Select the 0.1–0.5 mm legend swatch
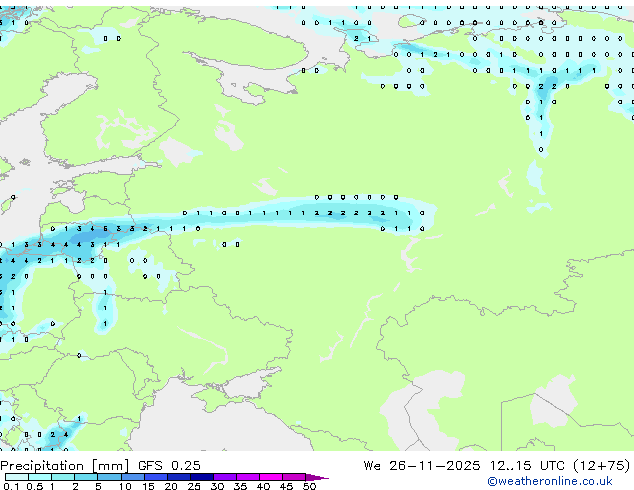This screenshot has width=634, height=490. [x=17, y=477]
